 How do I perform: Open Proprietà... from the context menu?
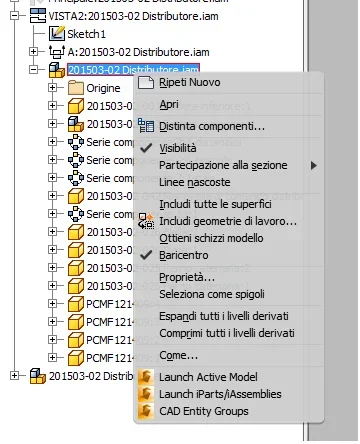pos(187,277)
